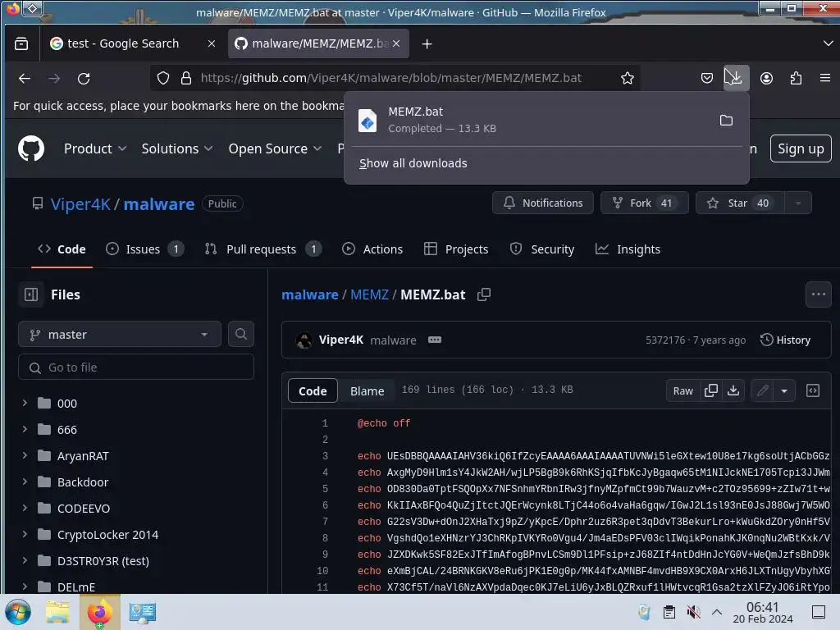Open the Actions tab

coord(372,249)
